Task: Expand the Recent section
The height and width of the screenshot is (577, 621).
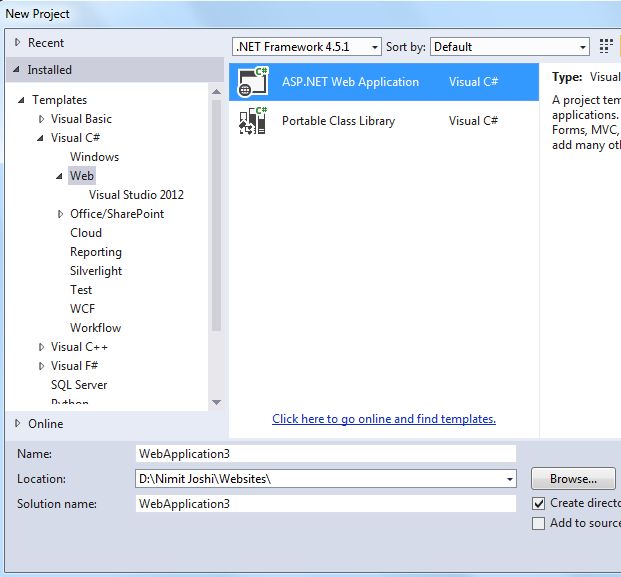Action: (17, 42)
